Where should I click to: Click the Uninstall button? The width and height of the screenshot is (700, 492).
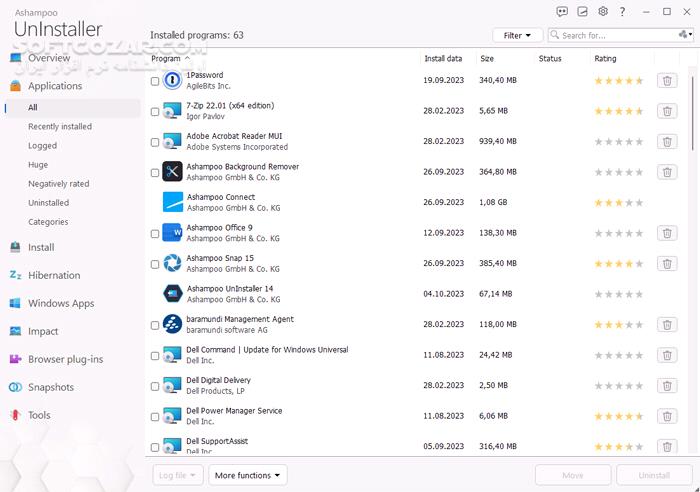point(654,475)
